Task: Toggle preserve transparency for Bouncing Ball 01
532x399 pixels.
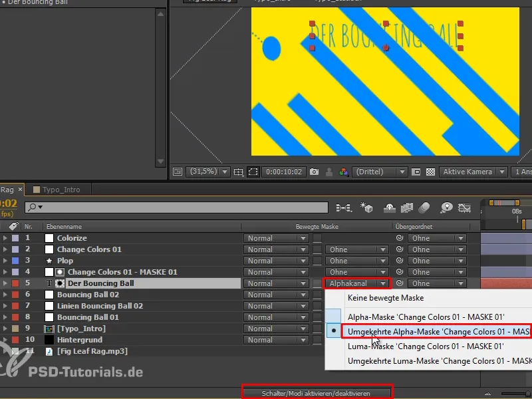Action: (317, 317)
